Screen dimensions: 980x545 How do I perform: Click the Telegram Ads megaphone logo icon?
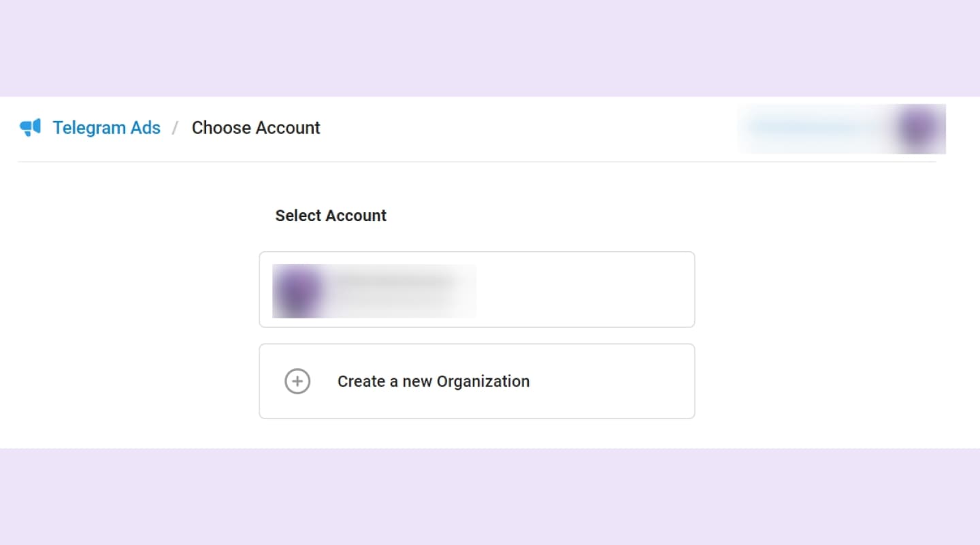pos(31,127)
